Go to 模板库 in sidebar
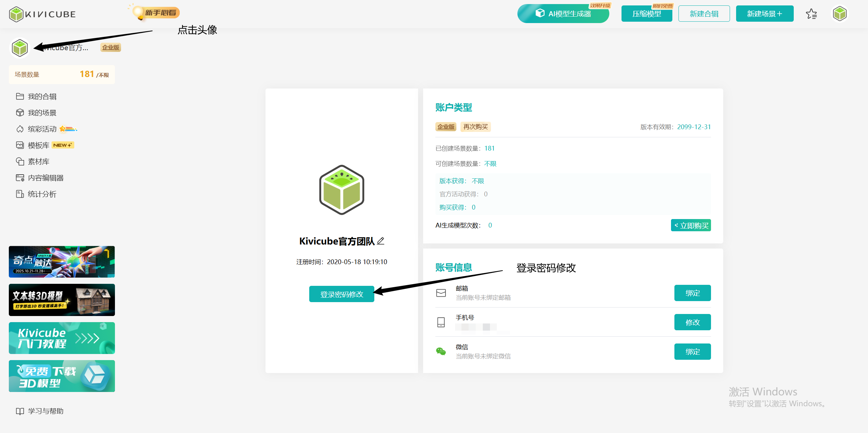868x433 pixels. pyautogui.click(x=38, y=145)
